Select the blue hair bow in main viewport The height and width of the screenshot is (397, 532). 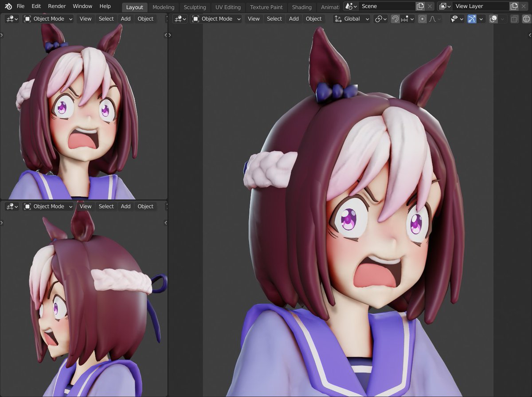pos(336,91)
